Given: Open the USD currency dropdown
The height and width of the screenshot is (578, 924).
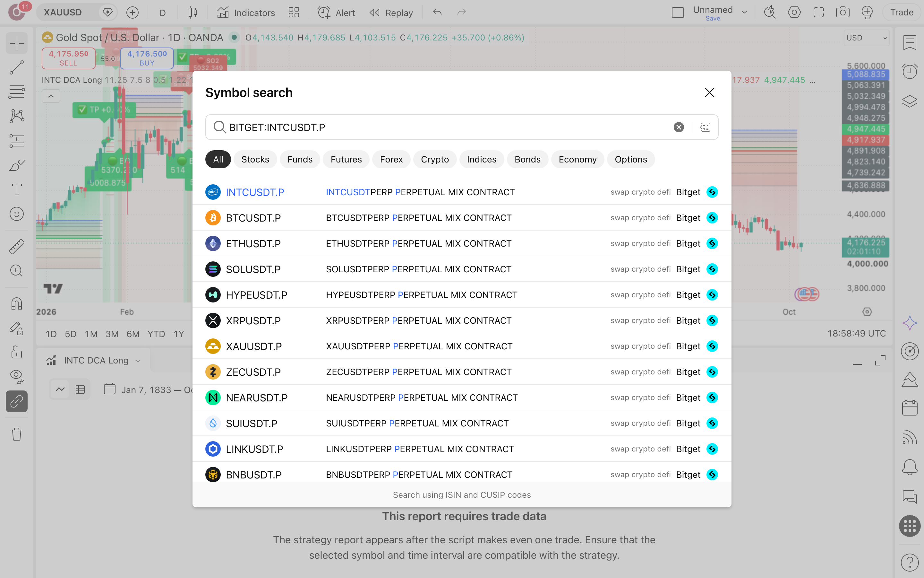Looking at the screenshot, I should coord(866,38).
